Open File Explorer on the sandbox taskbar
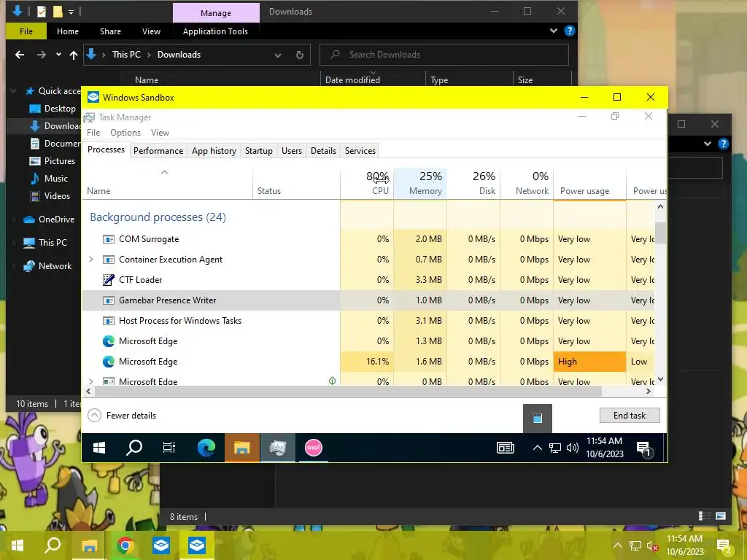 [x=241, y=448]
